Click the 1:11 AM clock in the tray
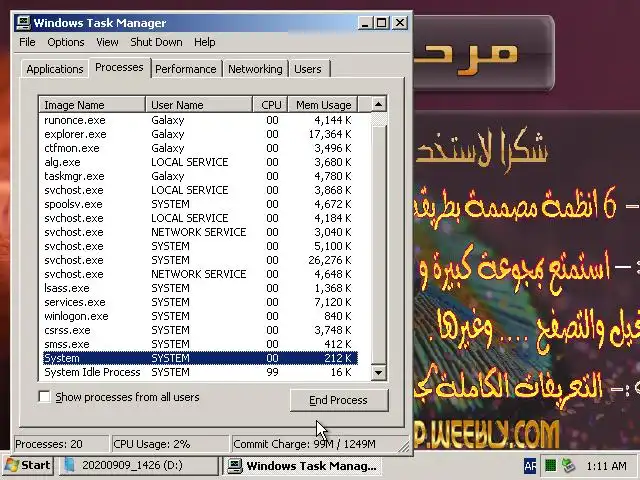Image resolution: width=640 pixels, height=480 pixels. click(x=606, y=466)
